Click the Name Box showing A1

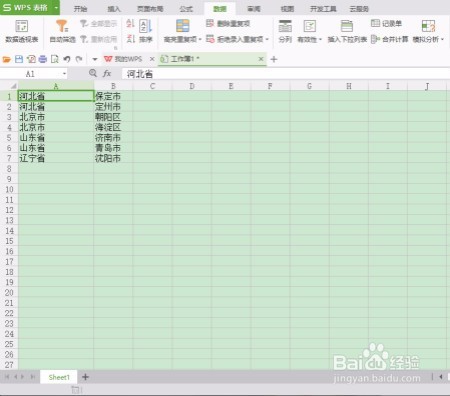click(x=30, y=74)
